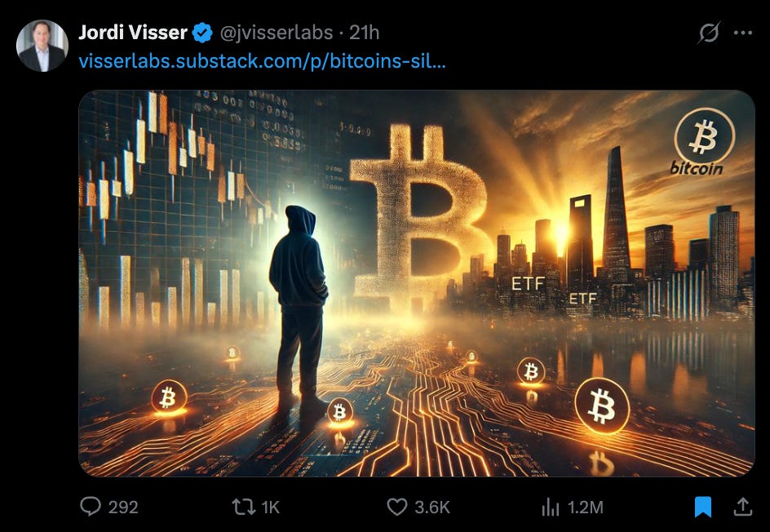Click the 21h post timestamp
The width and height of the screenshot is (770, 532).
pyautogui.click(x=364, y=33)
